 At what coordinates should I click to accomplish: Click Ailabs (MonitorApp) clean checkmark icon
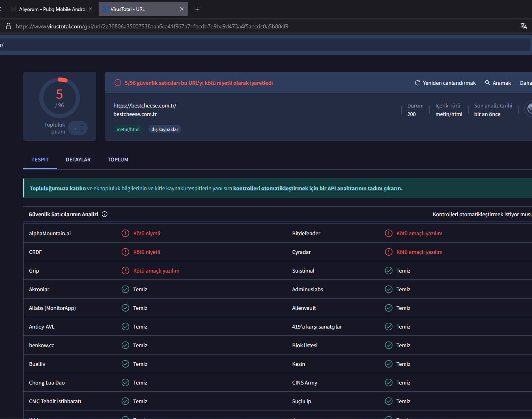(x=125, y=308)
